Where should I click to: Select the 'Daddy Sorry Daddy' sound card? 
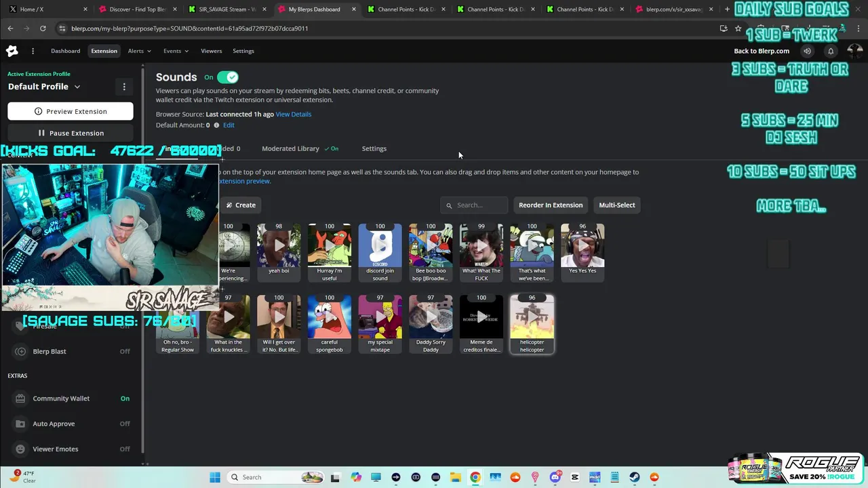click(431, 324)
